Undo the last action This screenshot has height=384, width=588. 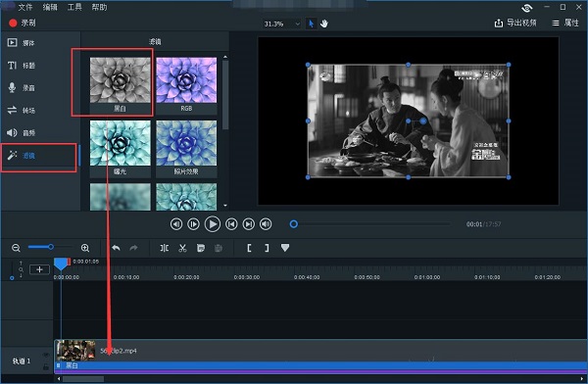pyautogui.click(x=116, y=248)
